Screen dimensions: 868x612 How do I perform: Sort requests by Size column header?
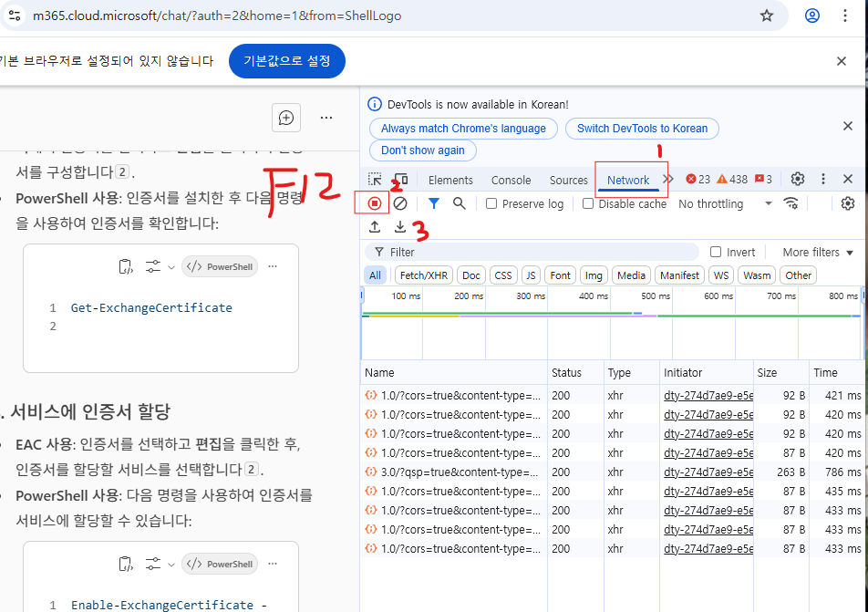click(x=780, y=373)
